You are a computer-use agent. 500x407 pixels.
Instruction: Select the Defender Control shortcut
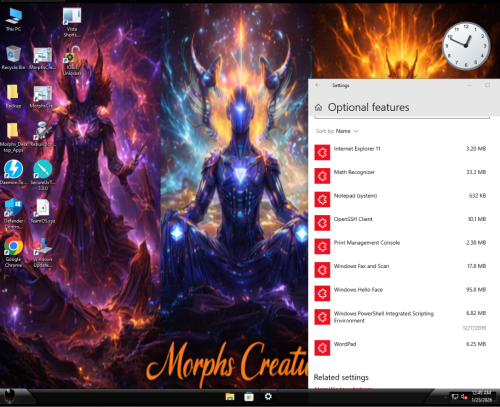coord(13,214)
